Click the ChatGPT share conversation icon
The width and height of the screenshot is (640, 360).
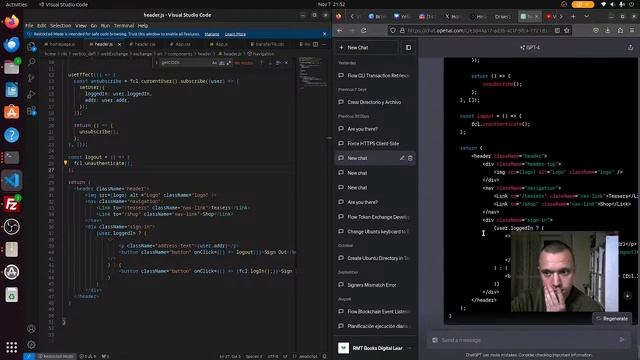click(x=630, y=48)
